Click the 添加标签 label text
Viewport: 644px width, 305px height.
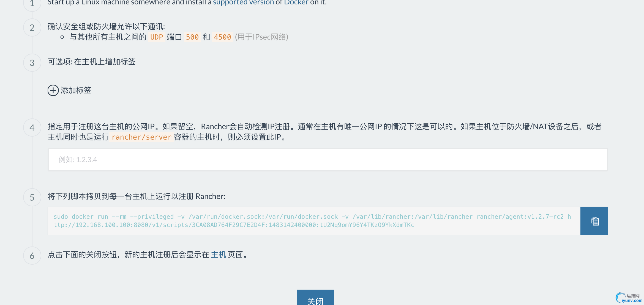(x=76, y=90)
